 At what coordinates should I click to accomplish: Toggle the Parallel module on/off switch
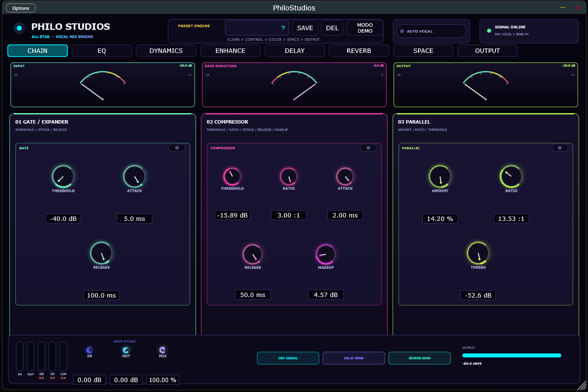[x=559, y=148]
